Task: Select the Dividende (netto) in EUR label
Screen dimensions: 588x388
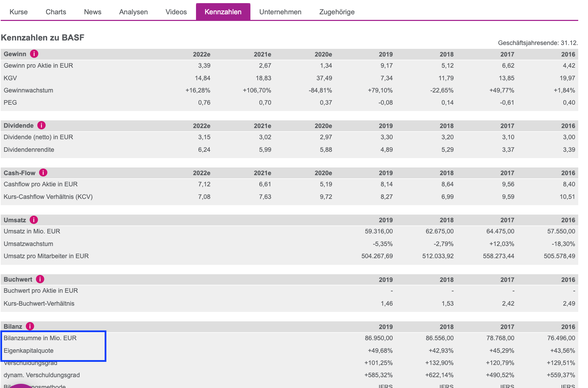Action: (38, 137)
